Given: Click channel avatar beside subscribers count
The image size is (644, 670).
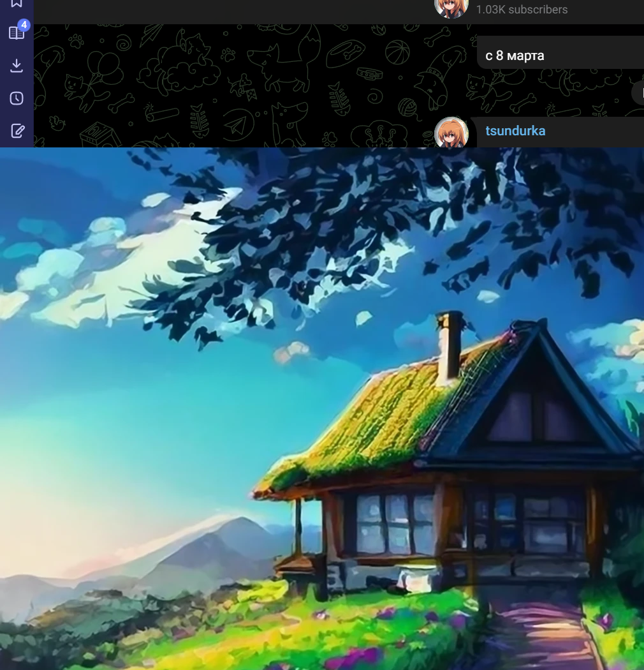Looking at the screenshot, I should tap(451, 8).
